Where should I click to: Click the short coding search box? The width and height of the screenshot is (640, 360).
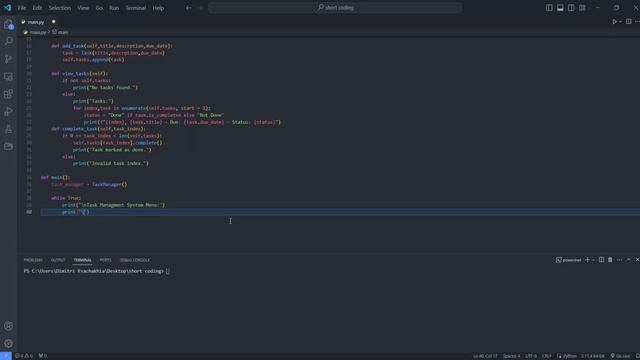(335, 8)
